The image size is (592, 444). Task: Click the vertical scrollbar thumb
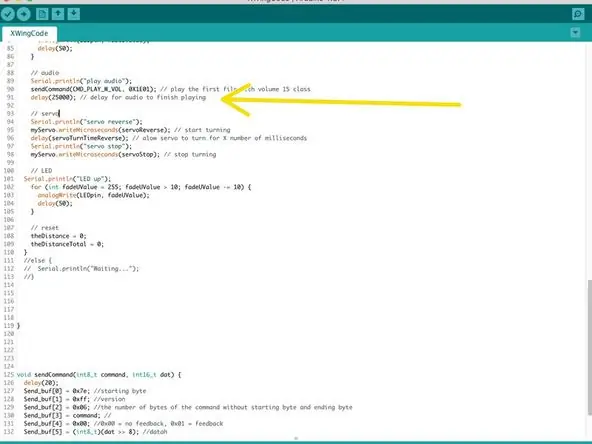click(589, 347)
